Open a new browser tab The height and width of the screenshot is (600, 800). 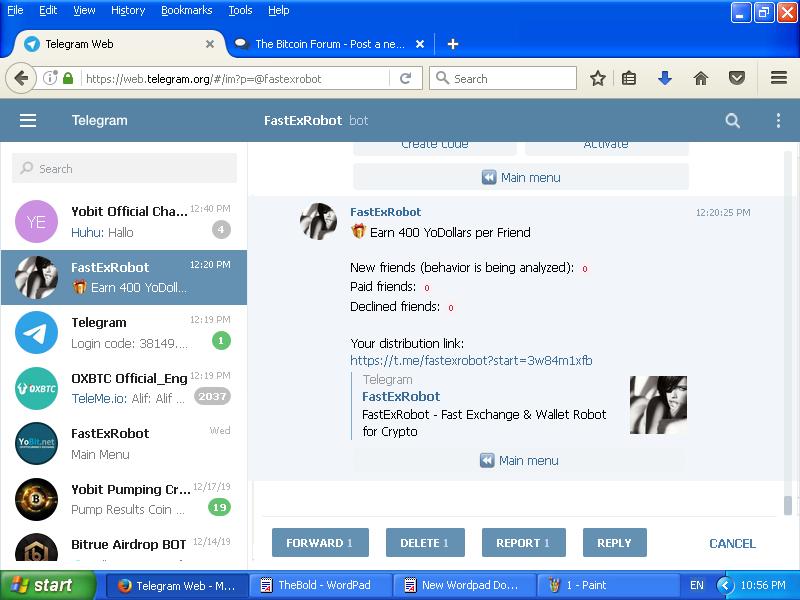coord(453,44)
